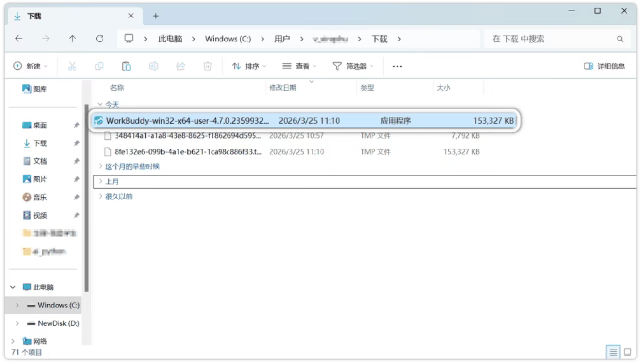The image size is (643, 364).
Task: Click 用户 in the address breadcrumb
Action: (282, 39)
